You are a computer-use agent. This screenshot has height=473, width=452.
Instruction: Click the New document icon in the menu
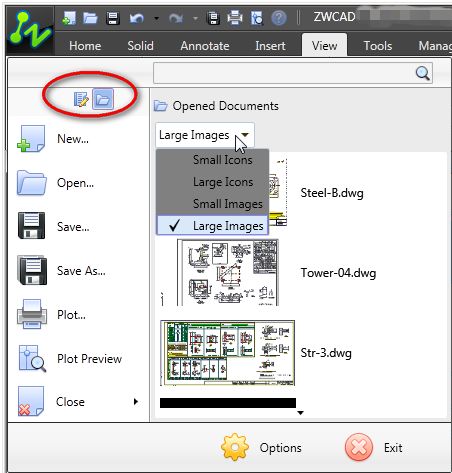31,138
